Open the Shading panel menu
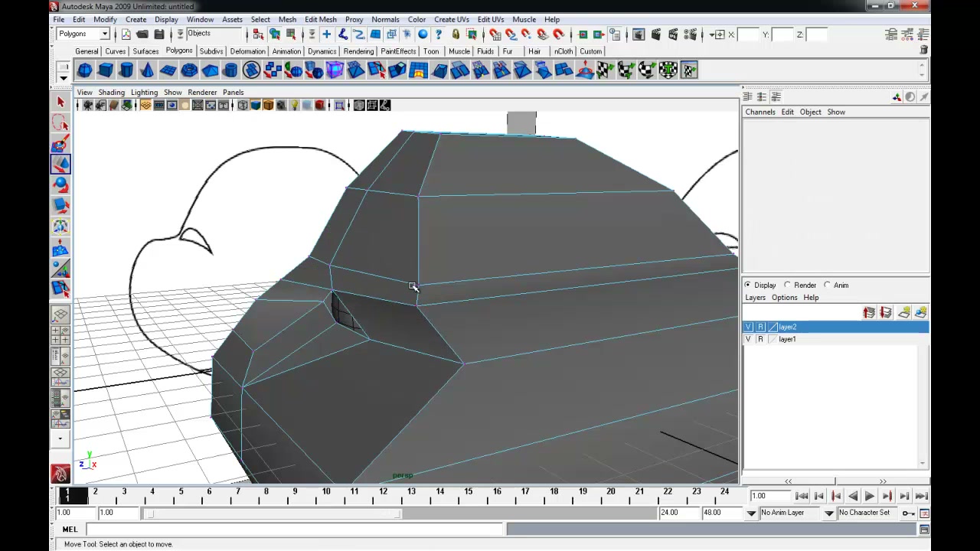The height and width of the screenshot is (551, 980). pyautogui.click(x=111, y=92)
